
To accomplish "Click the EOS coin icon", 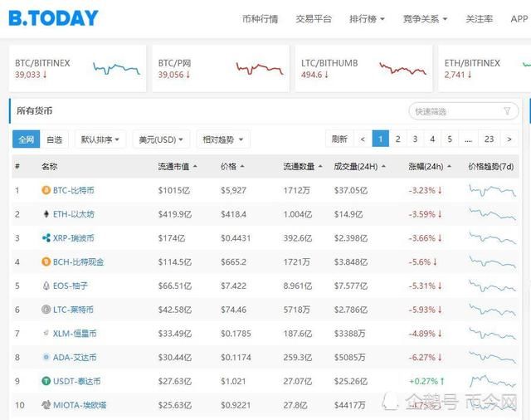I will pyautogui.click(x=46, y=286).
